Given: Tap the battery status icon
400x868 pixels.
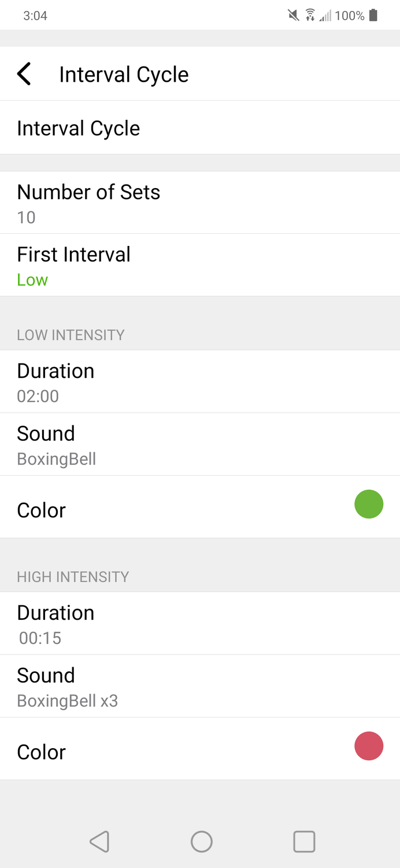Looking at the screenshot, I should pos(373,16).
